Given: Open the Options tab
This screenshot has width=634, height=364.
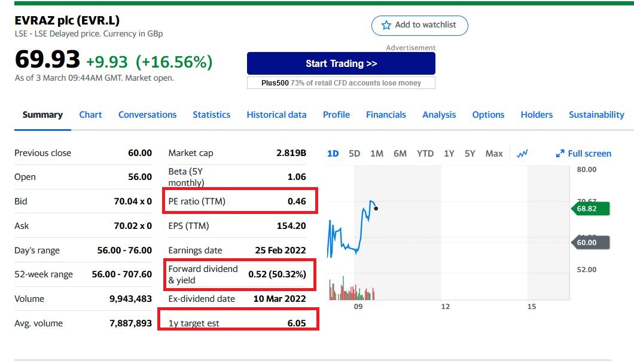Looking at the screenshot, I should click(488, 115).
